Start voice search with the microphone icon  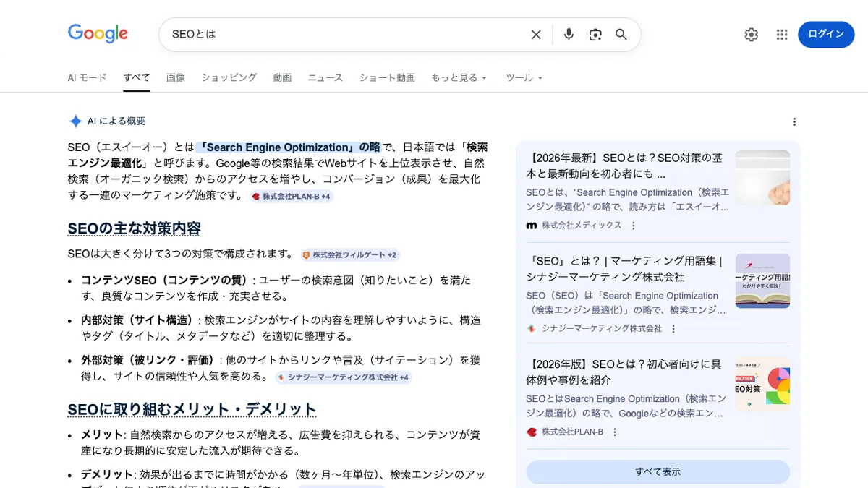click(x=569, y=35)
